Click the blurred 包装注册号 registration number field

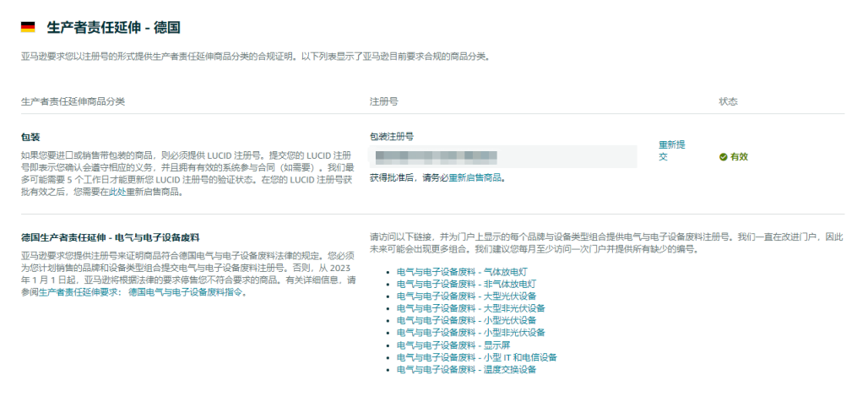(503, 157)
